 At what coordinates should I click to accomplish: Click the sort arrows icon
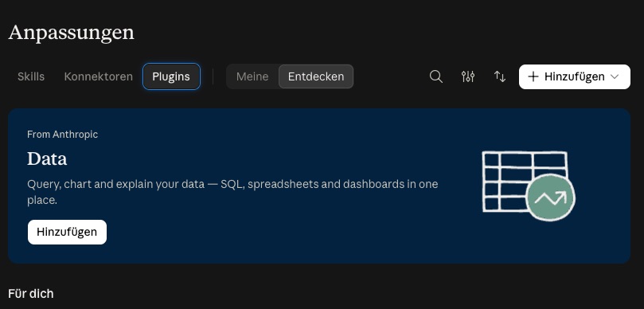click(500, 76)
